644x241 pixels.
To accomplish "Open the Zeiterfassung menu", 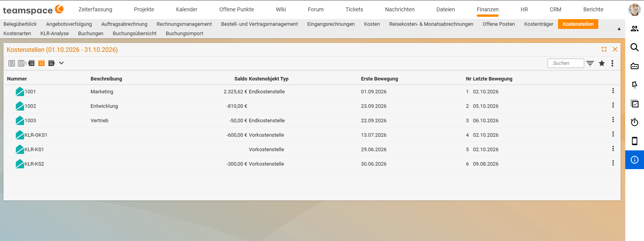I will click(95, 9).
